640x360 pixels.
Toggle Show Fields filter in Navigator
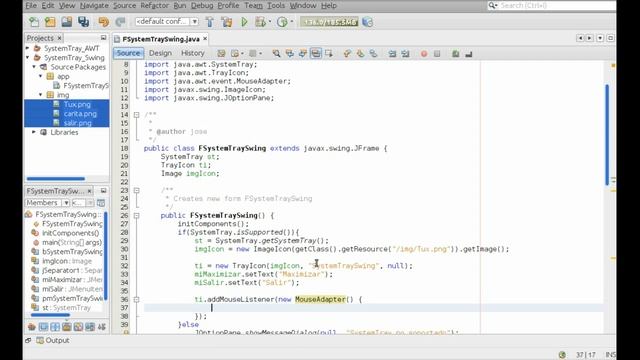coord(43,327)
